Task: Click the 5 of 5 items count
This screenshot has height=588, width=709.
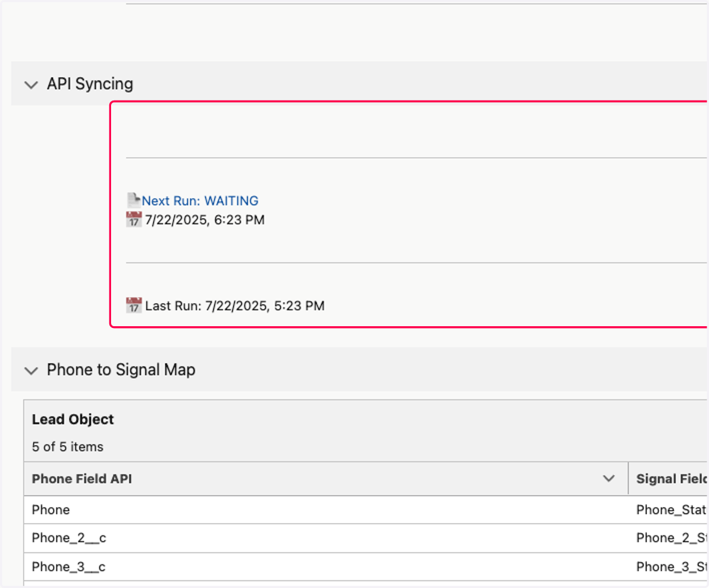Action: 67,447
